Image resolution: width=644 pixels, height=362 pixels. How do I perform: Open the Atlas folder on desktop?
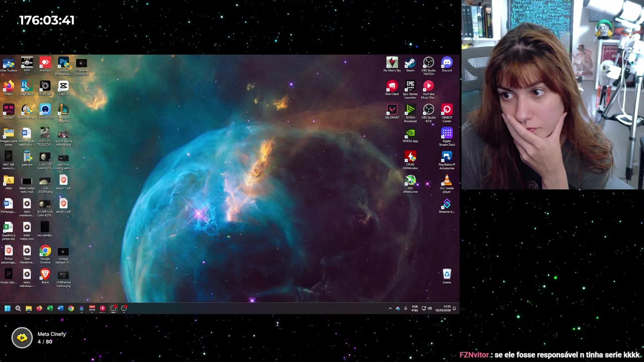[x=9, y=183]
